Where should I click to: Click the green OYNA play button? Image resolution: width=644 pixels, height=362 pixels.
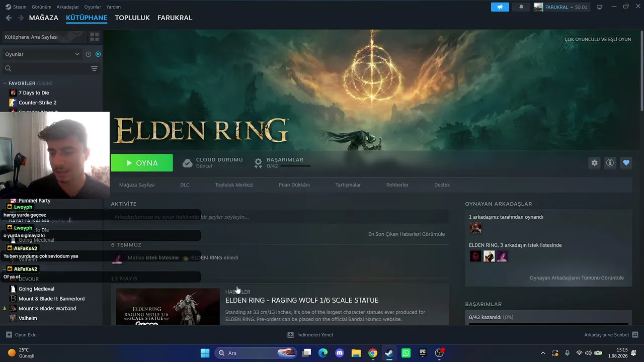coord(142,163)
